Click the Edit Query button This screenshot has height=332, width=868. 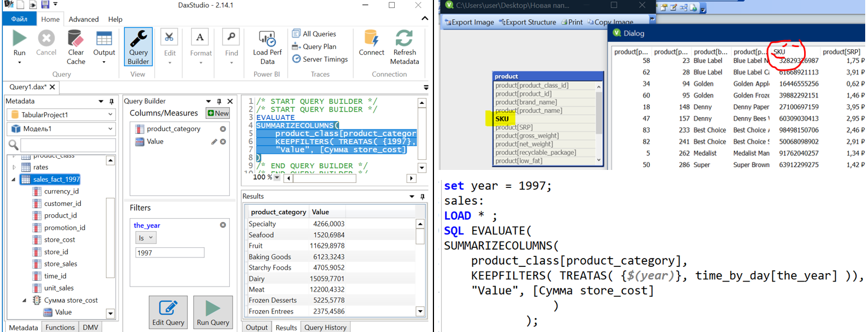click(x=168, y=312)
